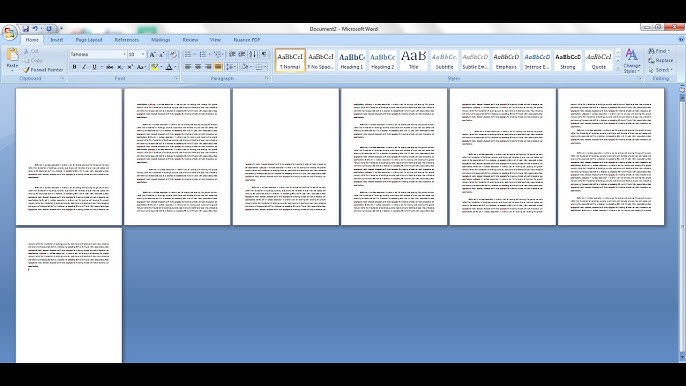Open the Office button menu
This screenshot has height=386, width=686.
click(x=9, y=32)
